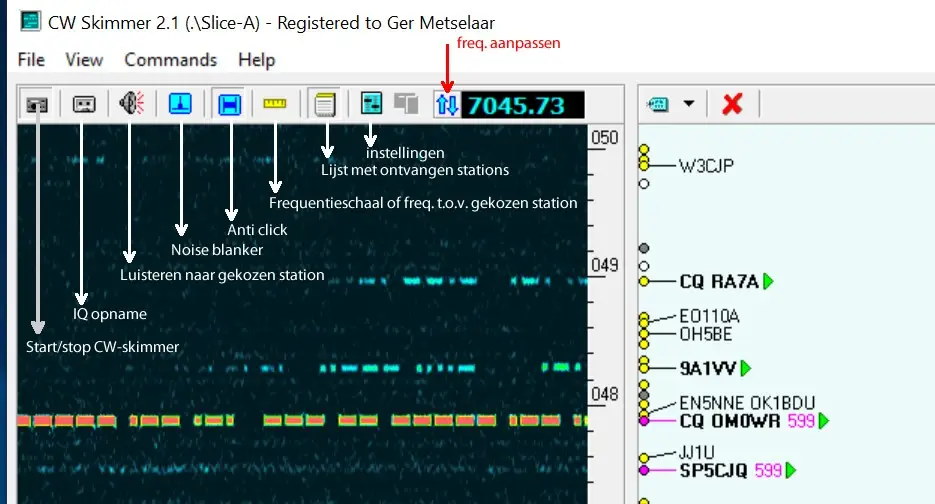
Task: Click CW Skimmer app icon in title bar
Action: (30, 21)
